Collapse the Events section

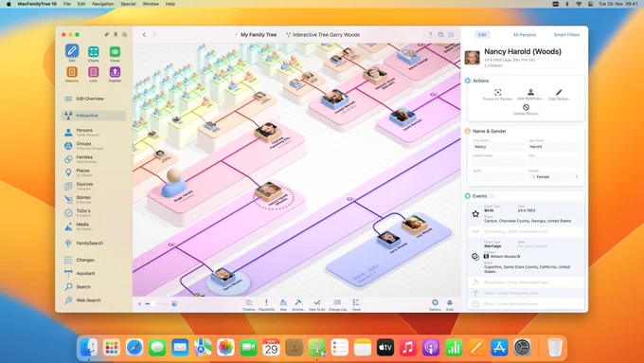pyautogui.click(x=468, y=196)
